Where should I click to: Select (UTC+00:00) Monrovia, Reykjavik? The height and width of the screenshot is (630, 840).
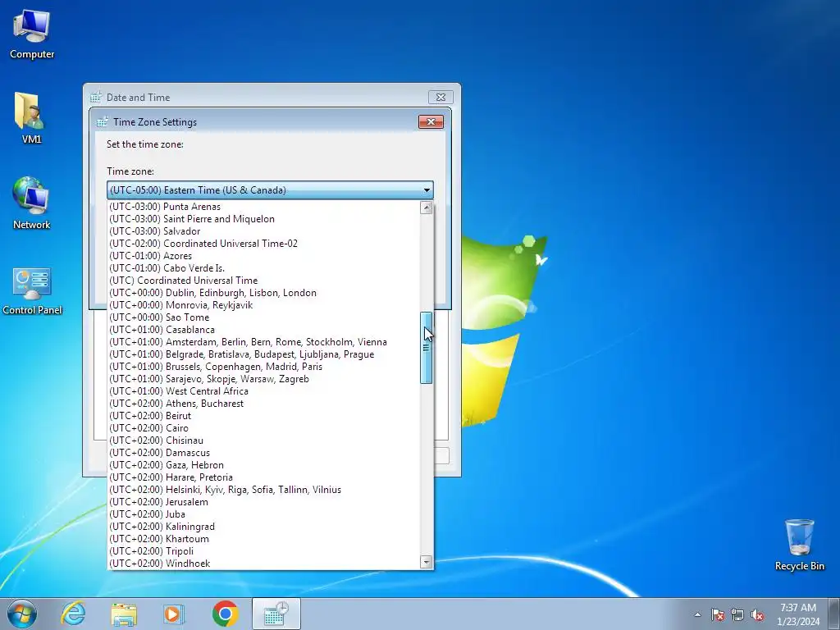264,305
